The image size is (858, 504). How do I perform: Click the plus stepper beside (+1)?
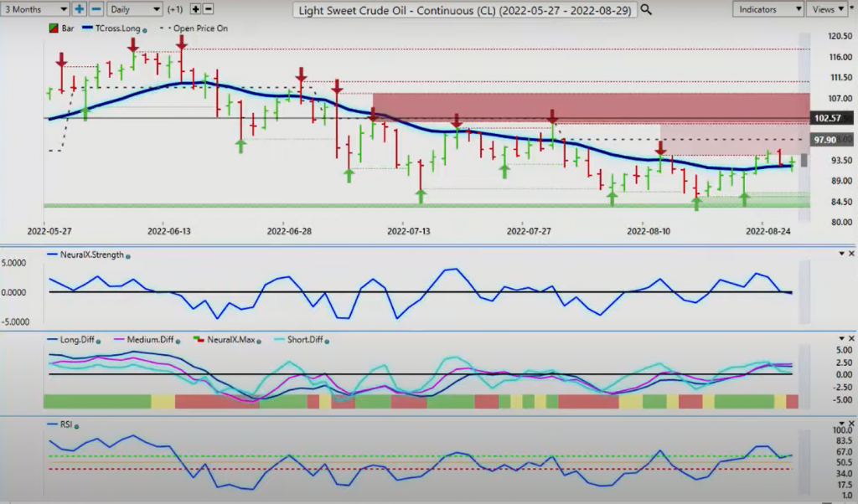(x=195, y=9)
